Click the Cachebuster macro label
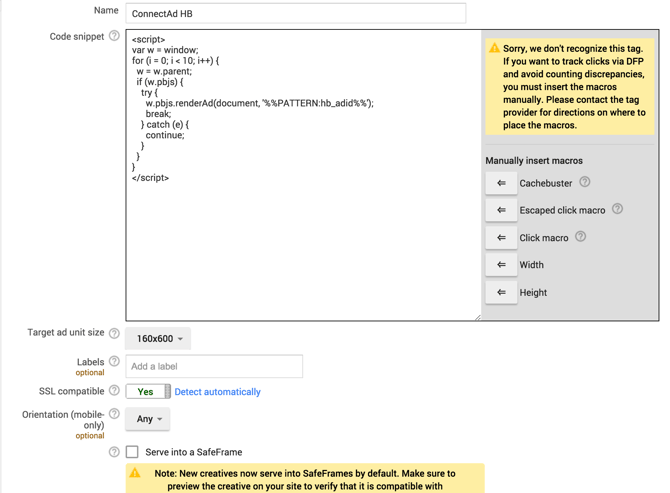The height and width of the screenshot is (493, 670). (x=546, y=183)
